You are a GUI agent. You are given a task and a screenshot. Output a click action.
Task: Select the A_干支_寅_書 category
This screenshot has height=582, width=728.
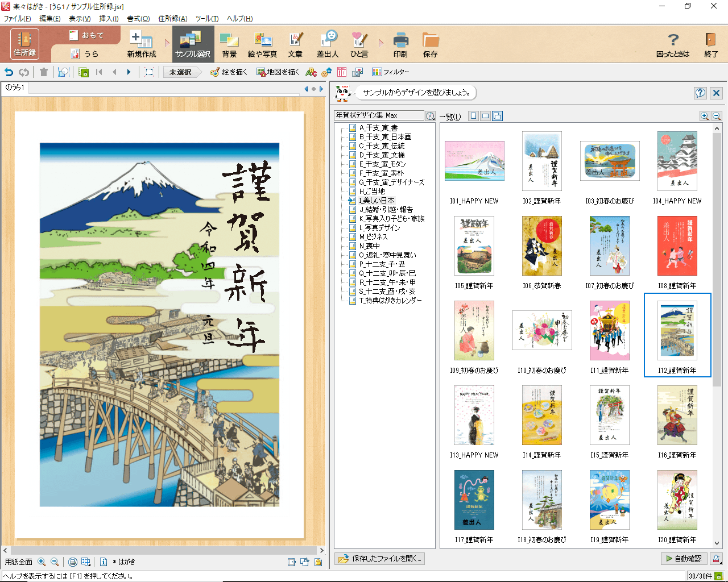(x=378, y=128)
